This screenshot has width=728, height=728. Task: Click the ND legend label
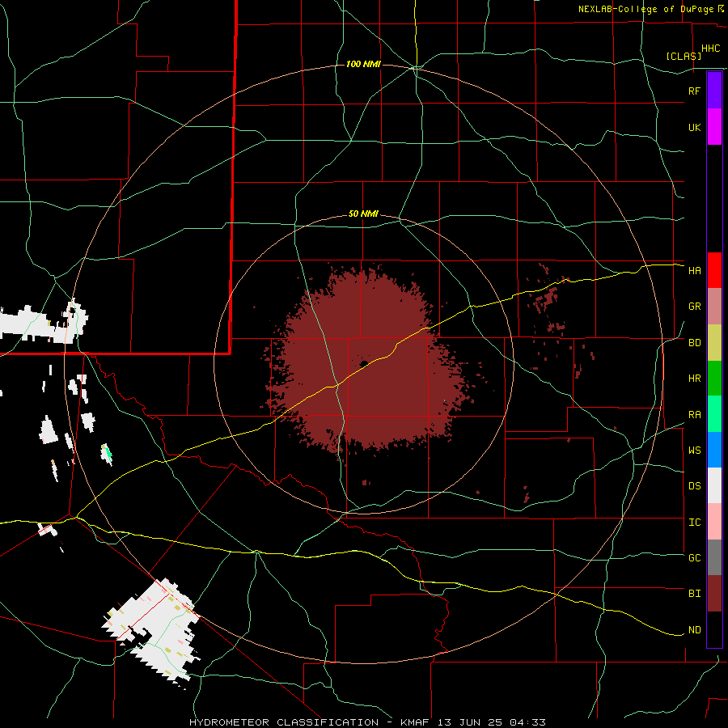694,630
